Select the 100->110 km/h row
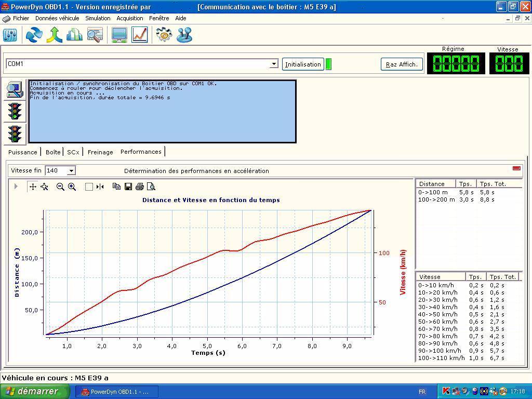Viewport: 532px width, 399px height. (x=469, y=358)
